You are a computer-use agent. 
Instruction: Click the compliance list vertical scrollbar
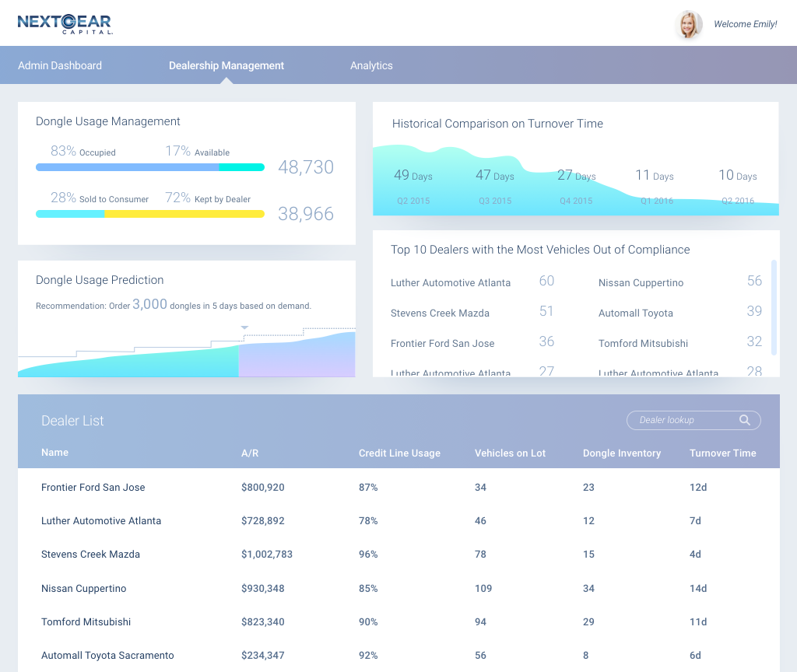[774, 307]
